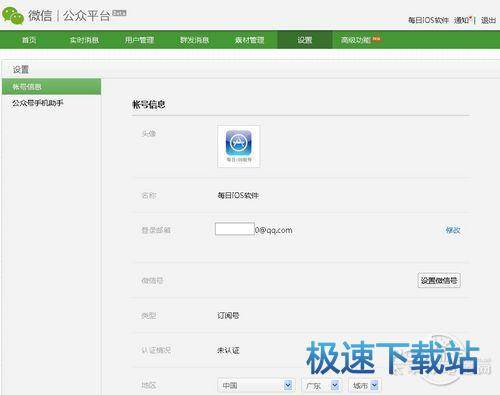Image resolution: width=500 pixels, height=395 pixels.
Task: Select the 设置 navigation tab
Action: click(305, 40)
